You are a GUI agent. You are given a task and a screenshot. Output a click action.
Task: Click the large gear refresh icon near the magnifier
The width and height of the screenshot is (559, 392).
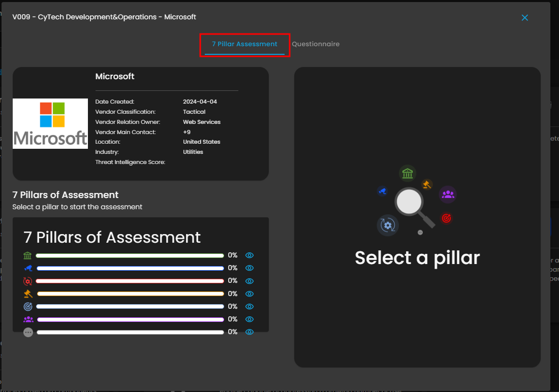387,225
